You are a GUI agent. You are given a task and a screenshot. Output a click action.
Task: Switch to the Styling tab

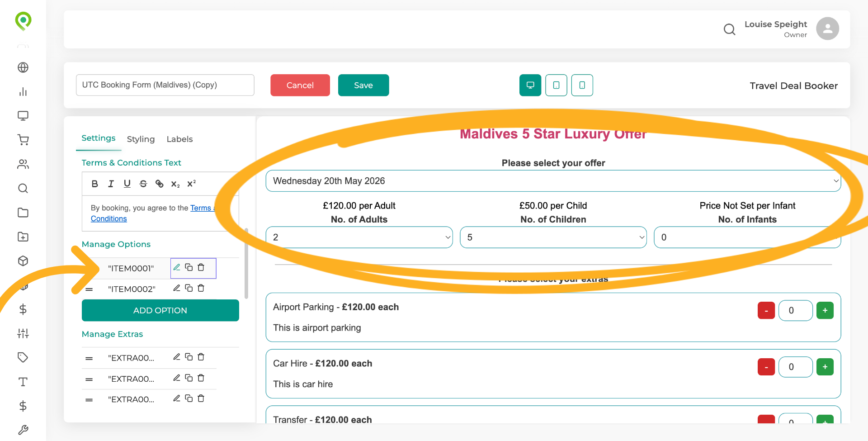click(141, 139)
